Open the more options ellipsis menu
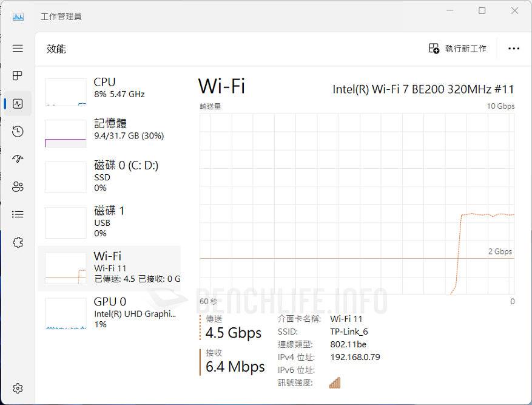 point(514,49)
